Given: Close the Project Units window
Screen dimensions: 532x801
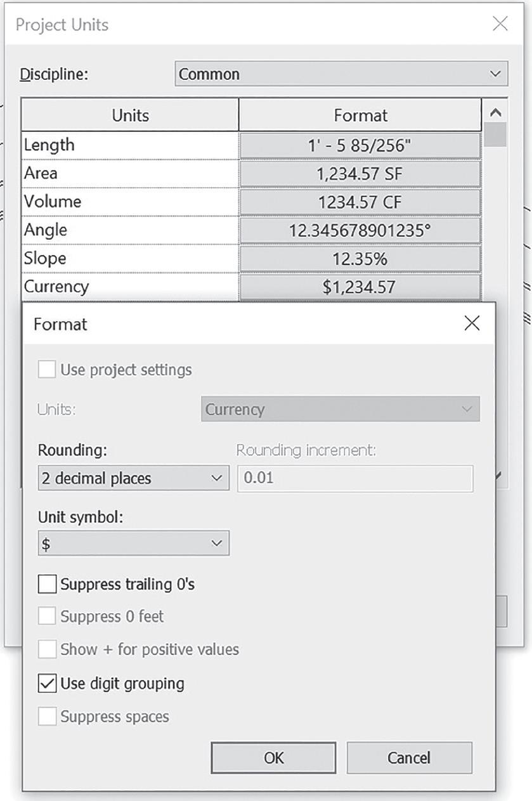Looking at the screenshot, I should pos(500,24).
